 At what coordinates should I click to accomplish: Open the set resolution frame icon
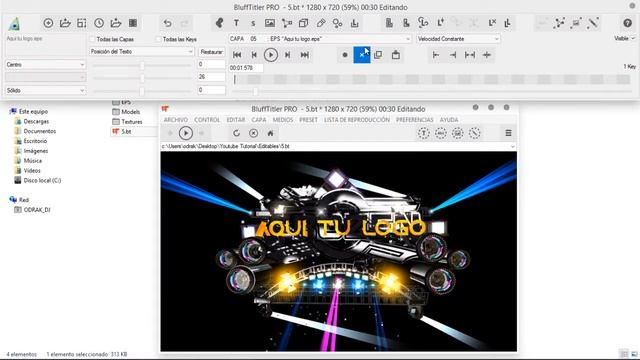pyautogui.click(x=82, y=23)
